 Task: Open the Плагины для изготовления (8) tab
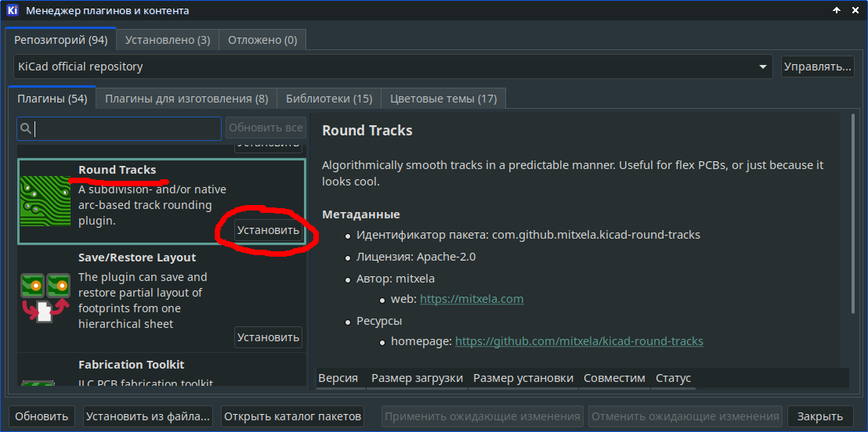(186, 99)
